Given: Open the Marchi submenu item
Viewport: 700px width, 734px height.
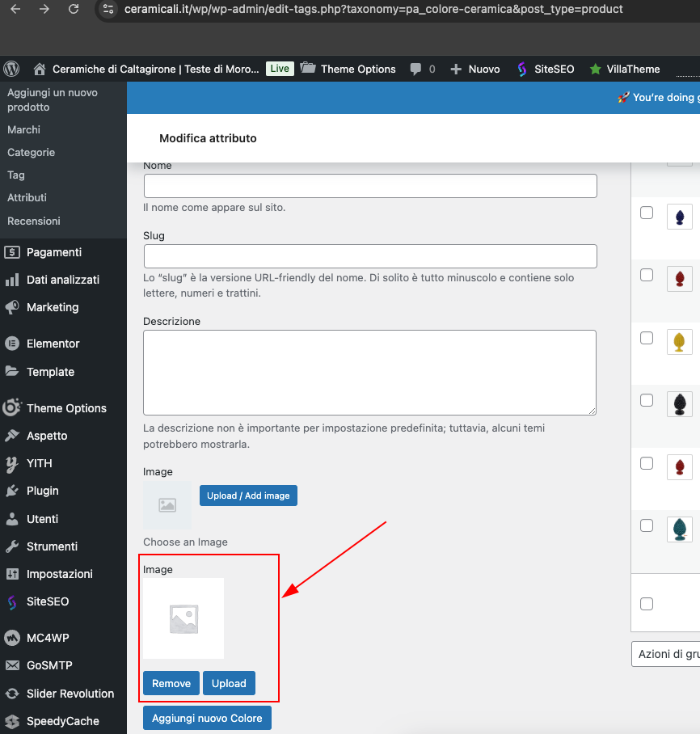Looking at the screenshot, I should coord(24,129).
